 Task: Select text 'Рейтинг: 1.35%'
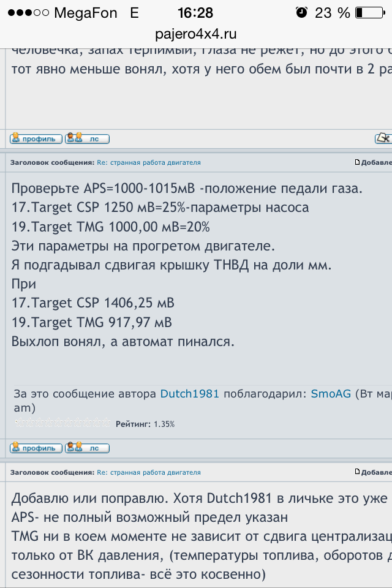coord(145,424)
